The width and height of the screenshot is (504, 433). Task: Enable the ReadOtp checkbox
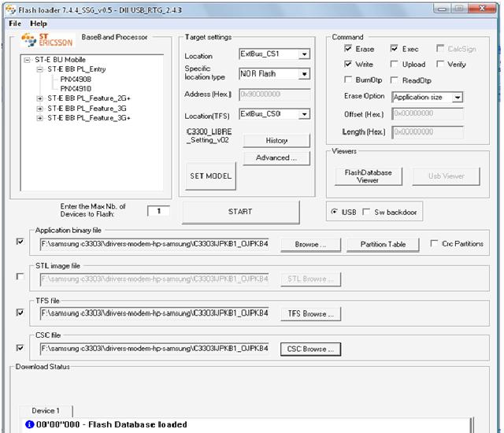pos(394,80)
